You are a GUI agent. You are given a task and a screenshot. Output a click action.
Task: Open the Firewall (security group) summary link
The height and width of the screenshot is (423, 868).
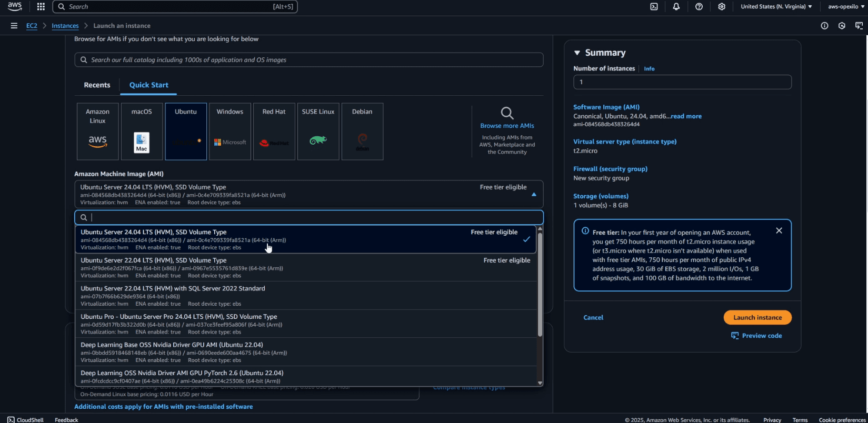(610, 169)
